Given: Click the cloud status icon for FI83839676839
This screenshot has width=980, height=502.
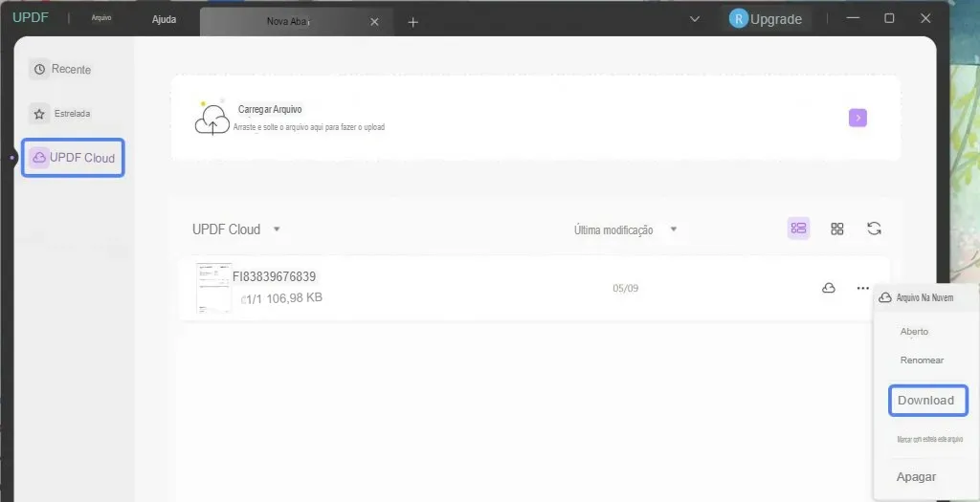Looking at the screenshot, I should point(828,288).
